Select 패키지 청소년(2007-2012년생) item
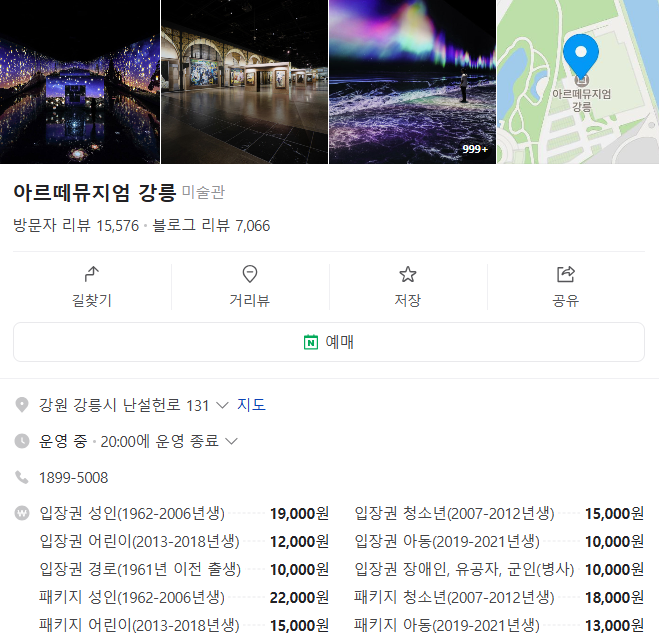 click(x=454, y=597)
